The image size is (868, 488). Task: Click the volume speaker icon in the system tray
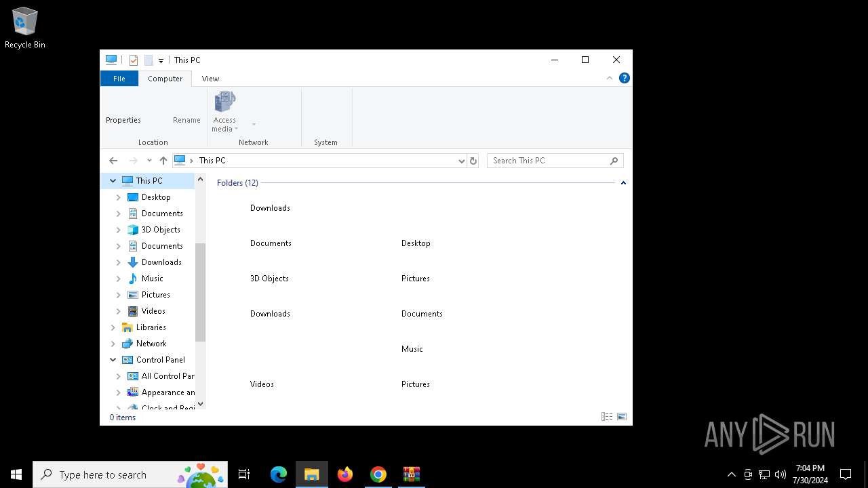click(781, 474)
